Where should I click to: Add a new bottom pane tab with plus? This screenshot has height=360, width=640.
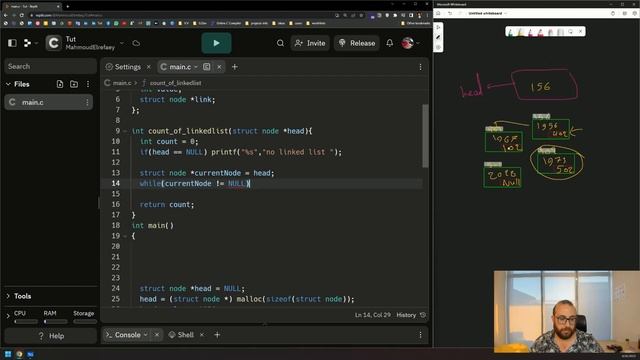click(217, 335)
